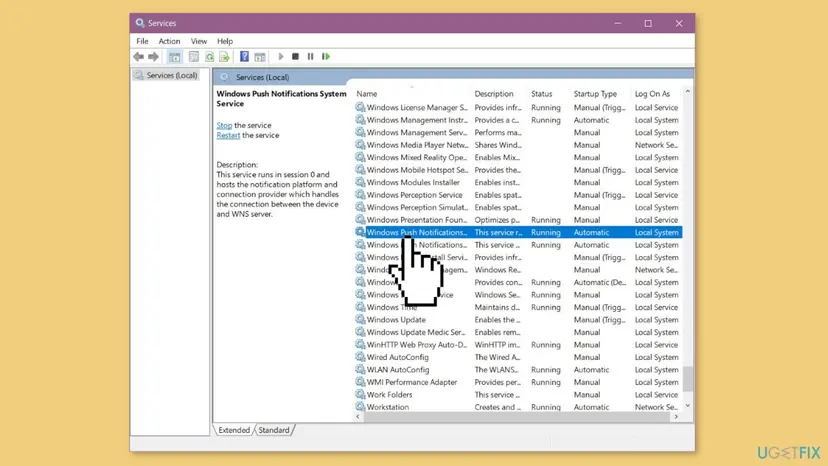Switch to the Standard tab

(274, 430)
